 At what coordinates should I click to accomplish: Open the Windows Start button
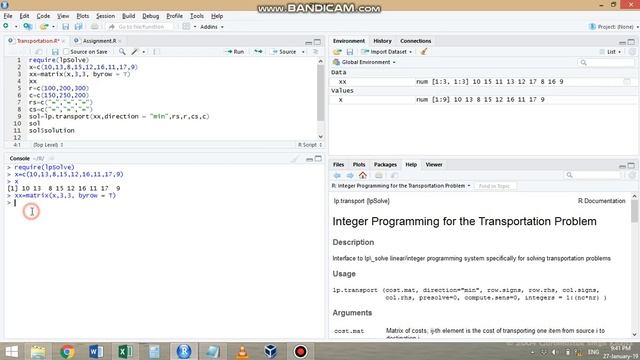[12, 351]
